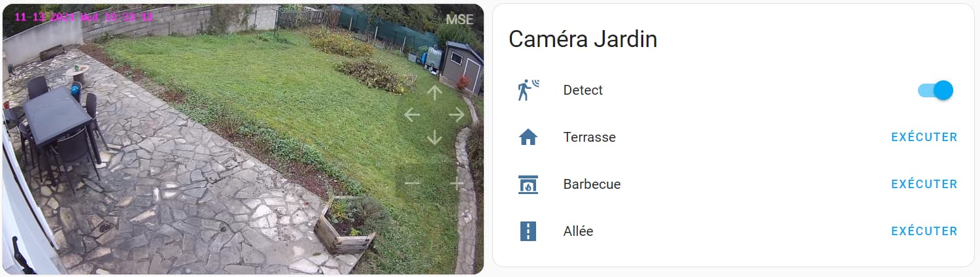980x277 pixels.
Task: Zoom in using the plus icon
Action: point(457,183)
